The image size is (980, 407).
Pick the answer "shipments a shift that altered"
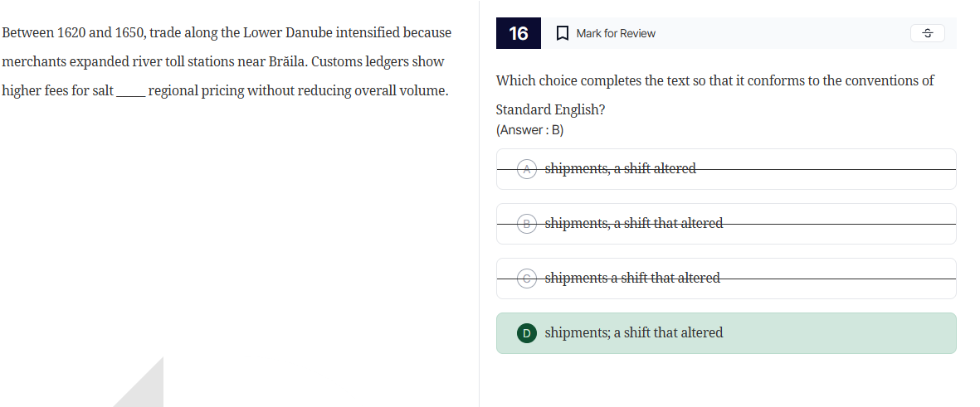click(632, 279)
